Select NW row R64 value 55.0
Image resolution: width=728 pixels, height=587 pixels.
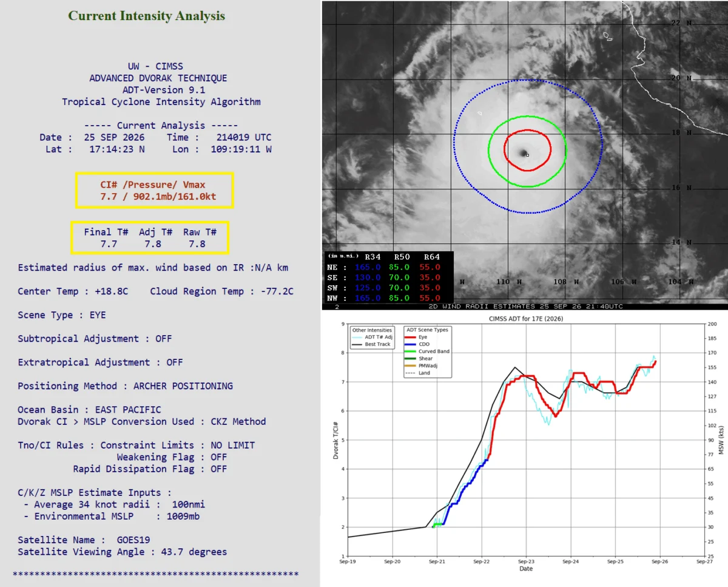pos(430,299)
